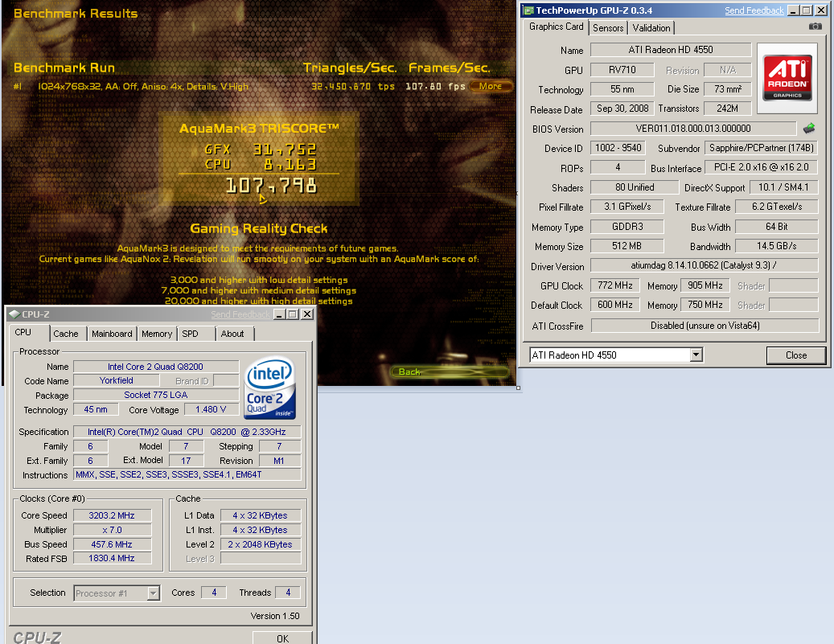Minimize the GPU-Z window

[793, 10]
